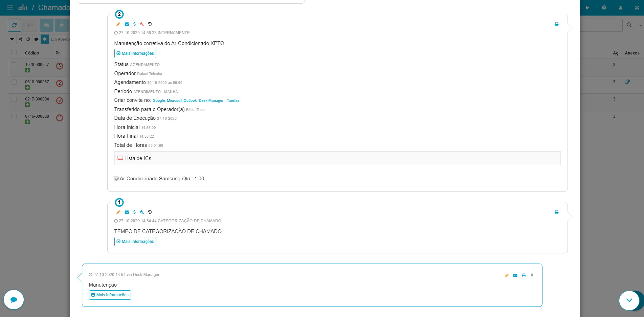The image size is (644, 317).
Task: Open the search options dropdown arrow
Action: (640, 25)
